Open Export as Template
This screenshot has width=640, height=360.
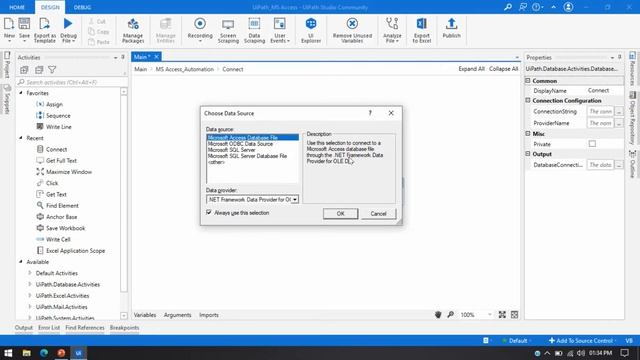(44, 30)
